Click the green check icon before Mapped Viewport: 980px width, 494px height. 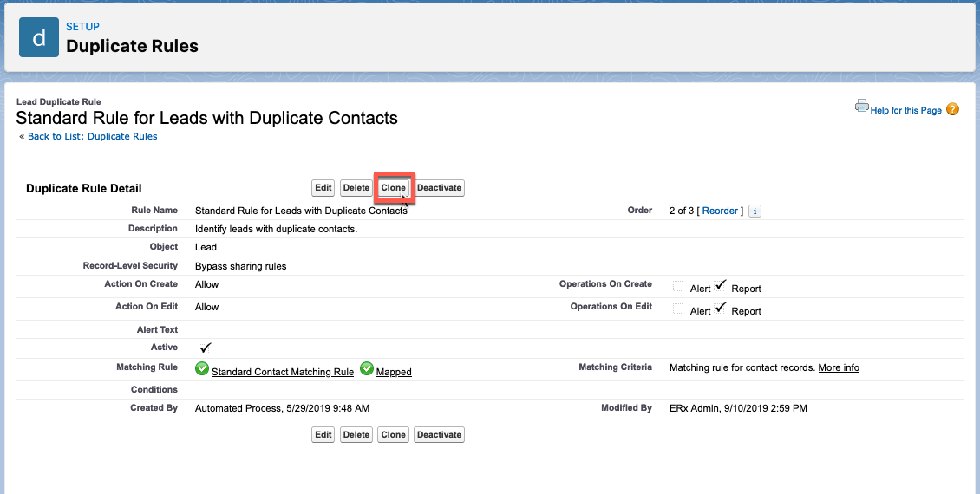[367, 369]
